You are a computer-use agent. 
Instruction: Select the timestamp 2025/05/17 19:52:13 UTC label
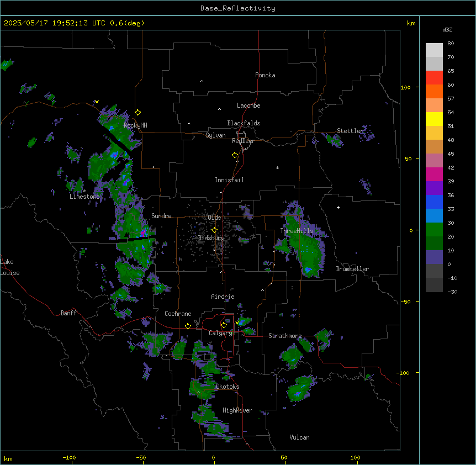55,23
